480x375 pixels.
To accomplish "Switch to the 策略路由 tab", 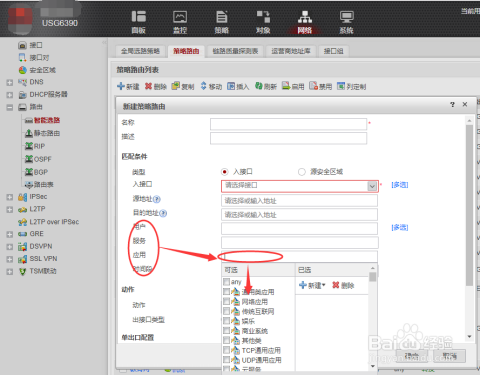I will pos(186,51).
